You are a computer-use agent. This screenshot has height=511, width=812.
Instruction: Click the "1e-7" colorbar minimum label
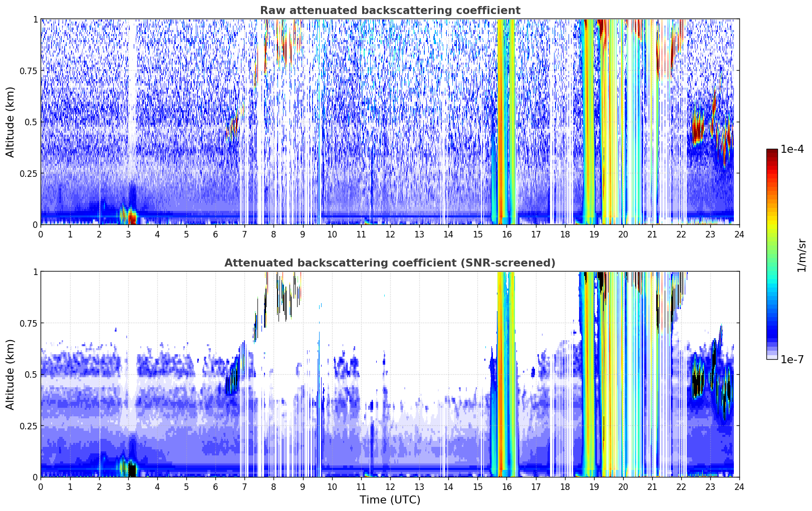click(x=792, y=359)
